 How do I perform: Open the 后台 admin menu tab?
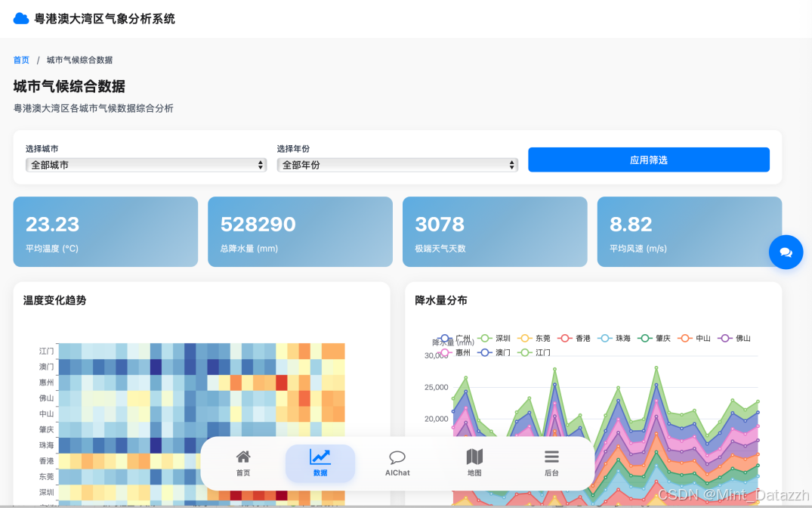pyautogui.click(x=551, y=463)
